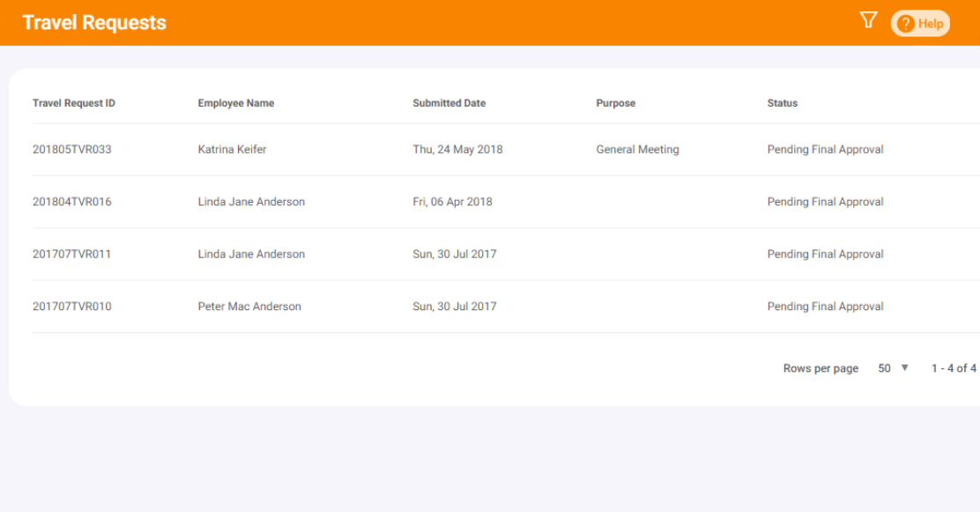
Task: Click the Status column header
Action: click(x=783, y=103)
